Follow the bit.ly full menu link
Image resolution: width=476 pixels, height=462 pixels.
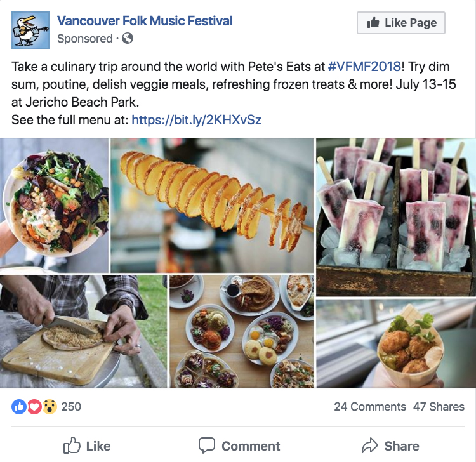196,119
